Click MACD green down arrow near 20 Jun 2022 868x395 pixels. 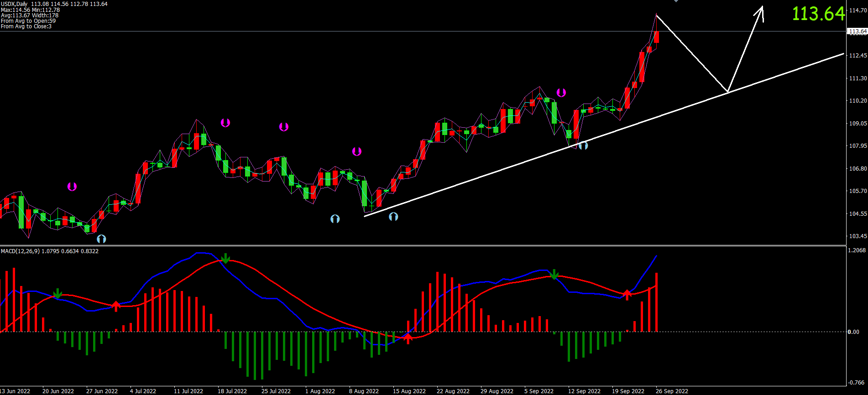pos(58,293)
